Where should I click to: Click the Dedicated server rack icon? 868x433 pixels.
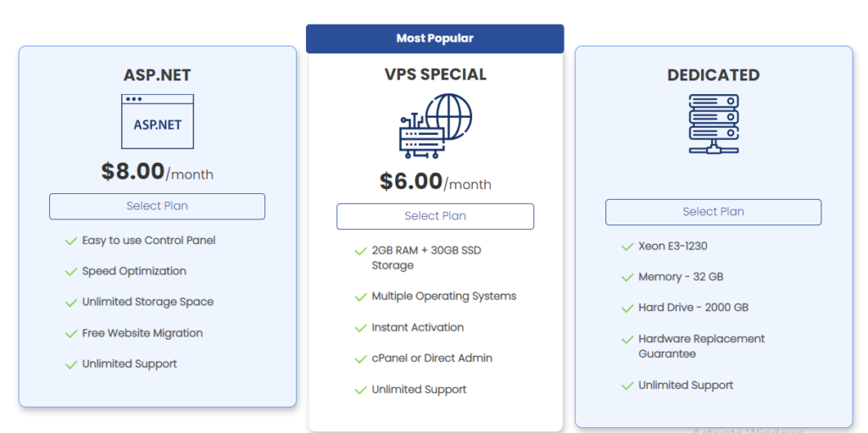tap(713, 124)
